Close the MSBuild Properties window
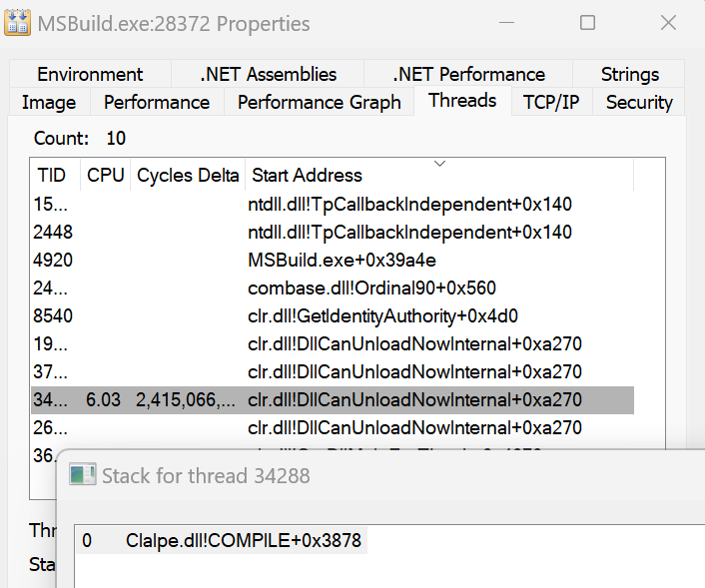Viewport: 705px width, 588px height. [666, 22]
